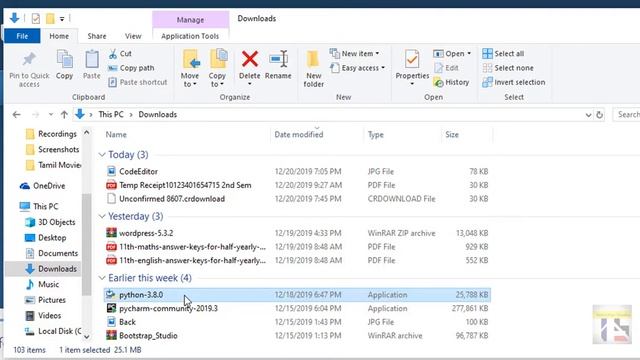The height and width of the screenshot is (360, 640).
Task: Click Downloads in address path
Action: [158, 115]
